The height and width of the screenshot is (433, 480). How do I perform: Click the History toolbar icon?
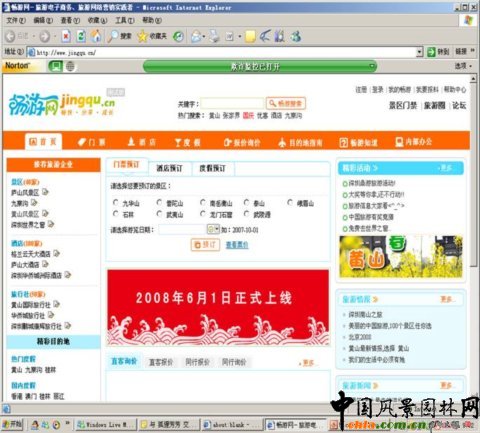click(x=178, y=36)
